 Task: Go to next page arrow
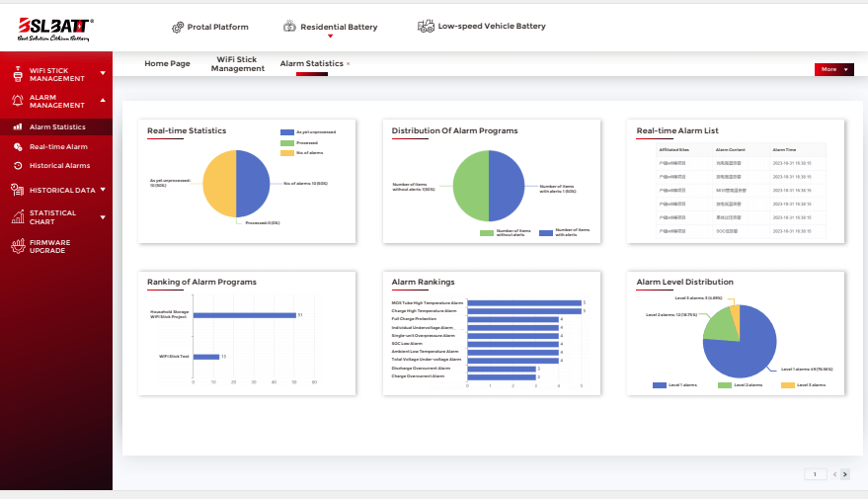click(844, 474)
